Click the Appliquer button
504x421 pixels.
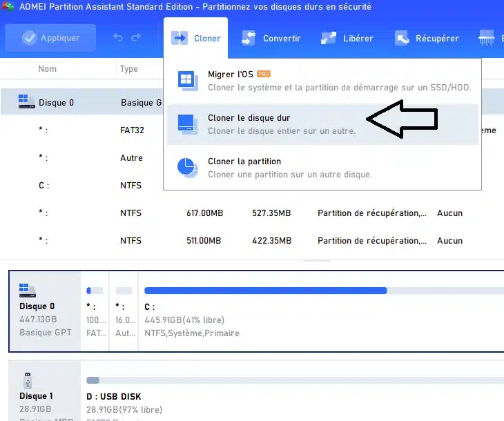coord(50,38)
